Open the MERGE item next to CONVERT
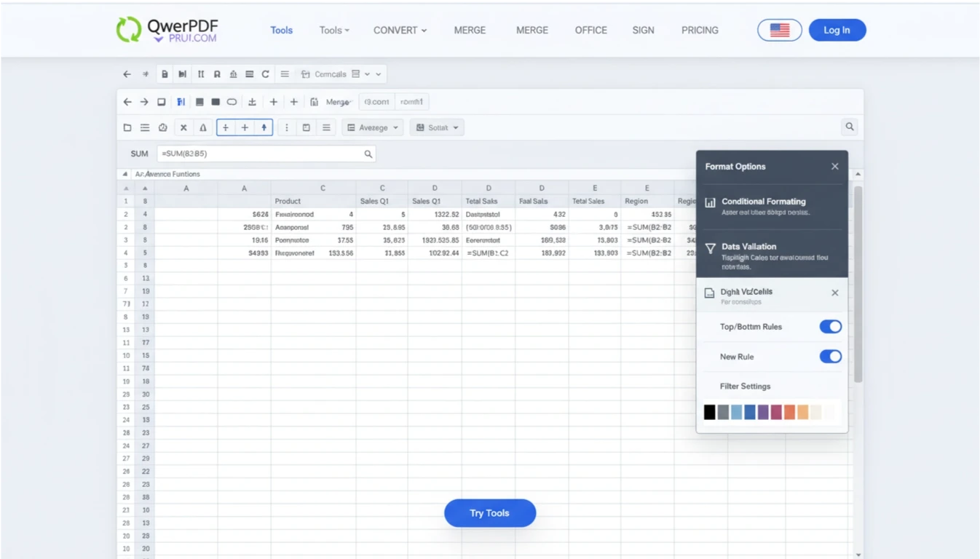This screenshot has height=559, width=980. 470,31
